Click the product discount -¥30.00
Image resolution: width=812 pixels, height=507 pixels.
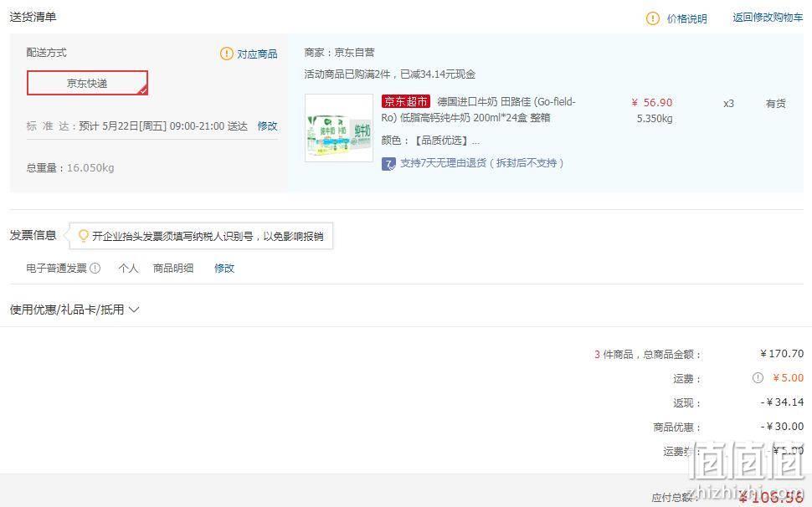pyautogui.click(x=782, y=427)
